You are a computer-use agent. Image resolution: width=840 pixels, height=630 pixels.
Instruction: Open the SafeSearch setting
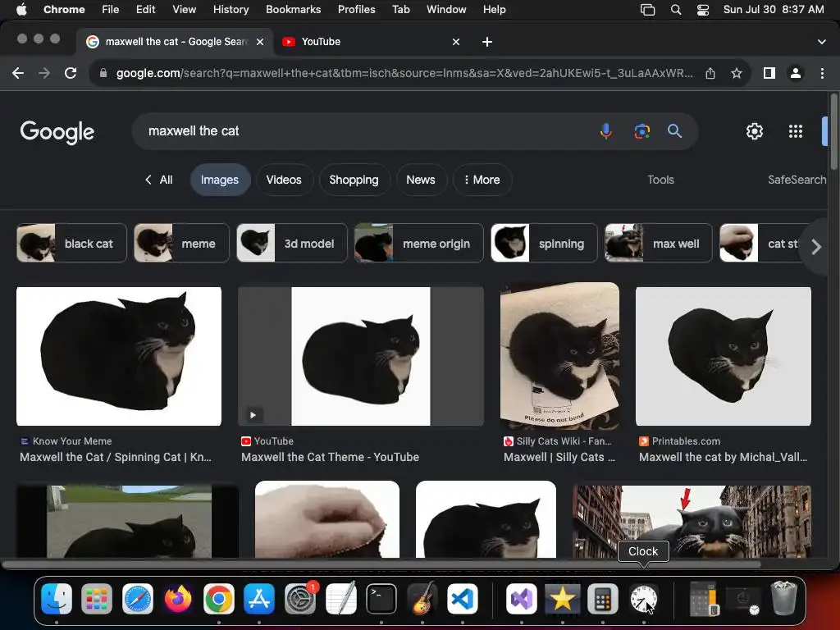797,180
